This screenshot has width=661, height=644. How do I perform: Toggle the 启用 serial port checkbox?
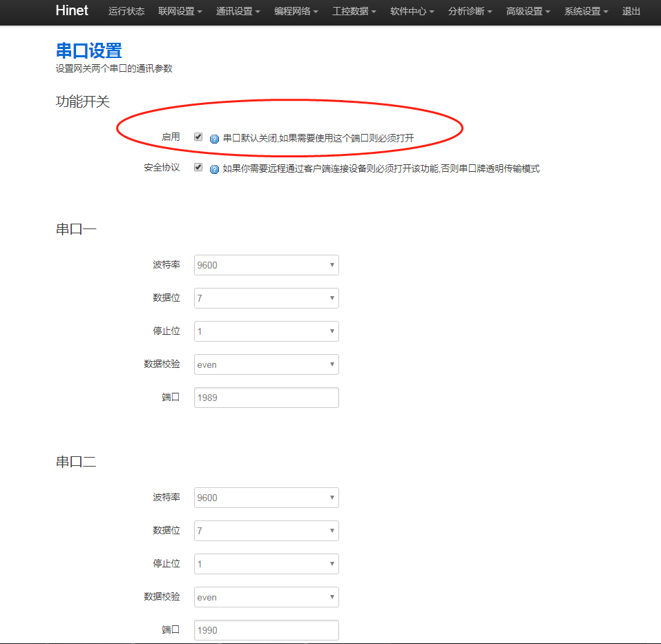point(198,137)
